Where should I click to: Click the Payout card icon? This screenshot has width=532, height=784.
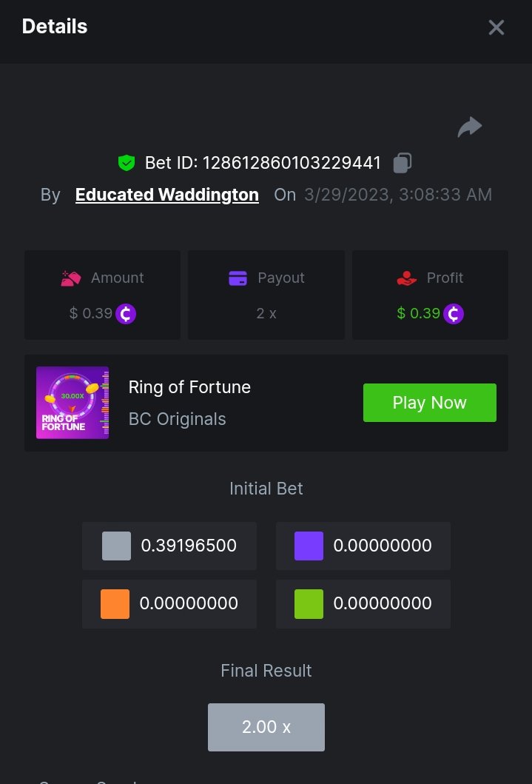(x=238, y=278)
